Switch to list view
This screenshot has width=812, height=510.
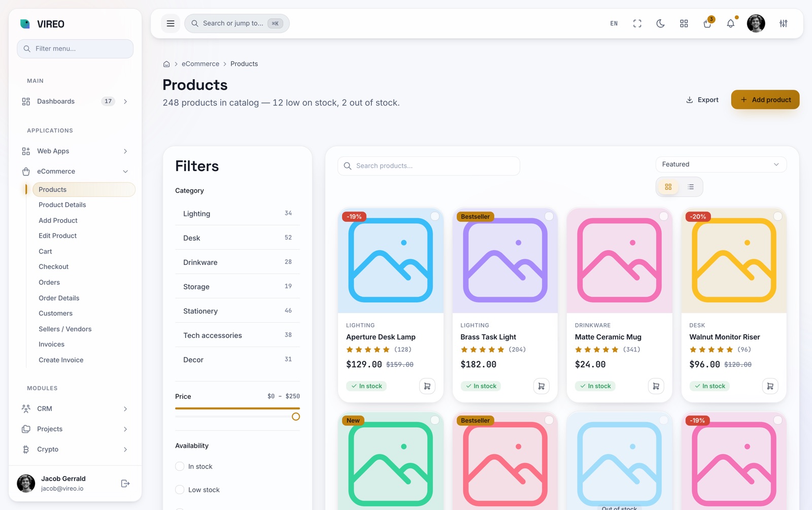pyautogui.click(x=691, y=187)
